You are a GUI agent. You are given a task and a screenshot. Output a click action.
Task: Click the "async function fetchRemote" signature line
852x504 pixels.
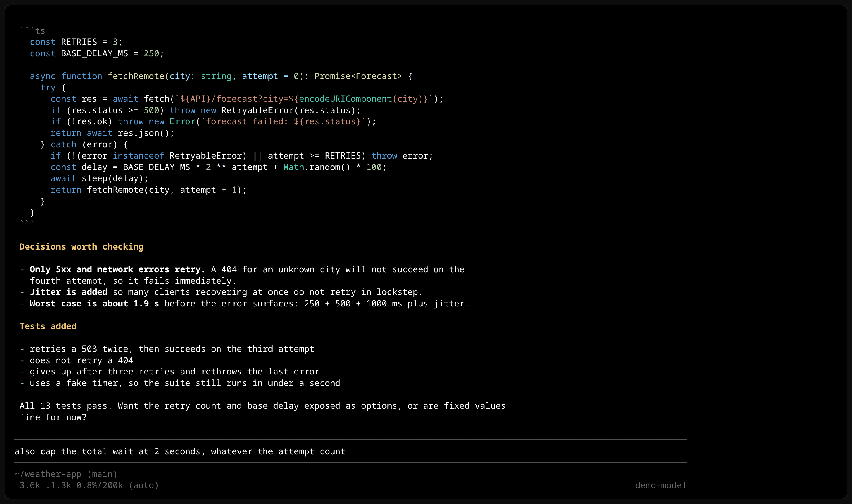[x=221, y=76]
